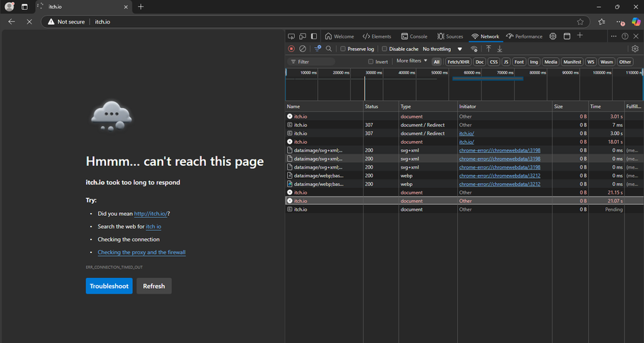644x343 pixels.
Task: Open the favorites list icon
Action: tap(602, 21)
